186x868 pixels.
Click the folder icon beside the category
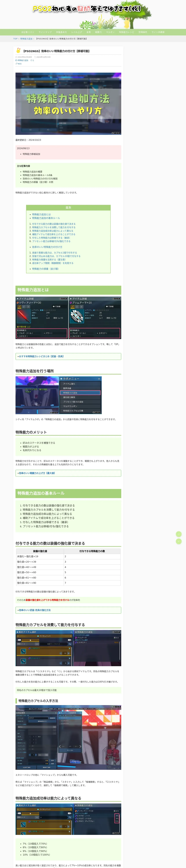tap(16, 60)
